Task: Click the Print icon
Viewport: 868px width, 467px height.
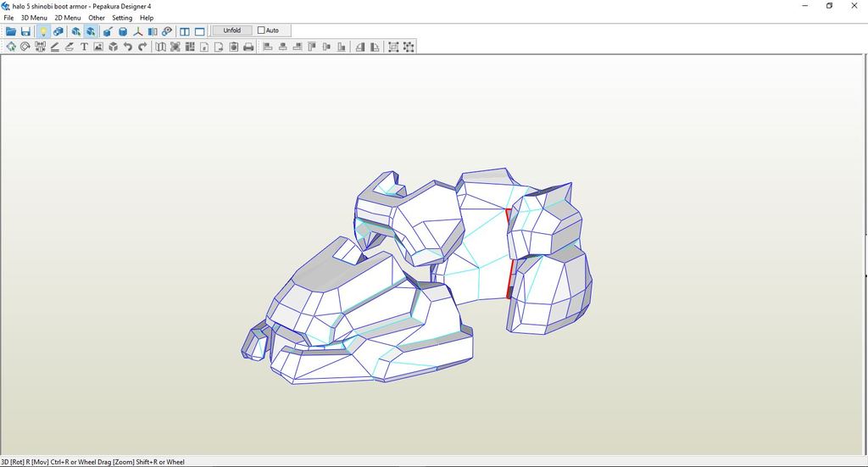Action: (x=248, y=47)
